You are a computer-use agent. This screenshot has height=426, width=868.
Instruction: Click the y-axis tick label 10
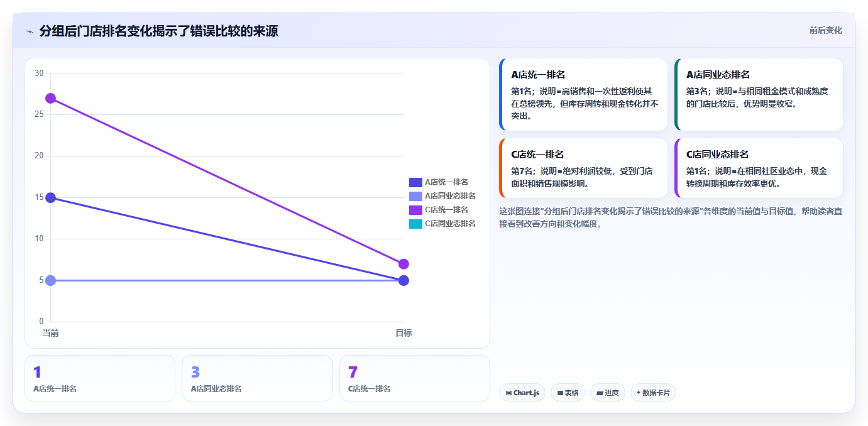(39, 239)
